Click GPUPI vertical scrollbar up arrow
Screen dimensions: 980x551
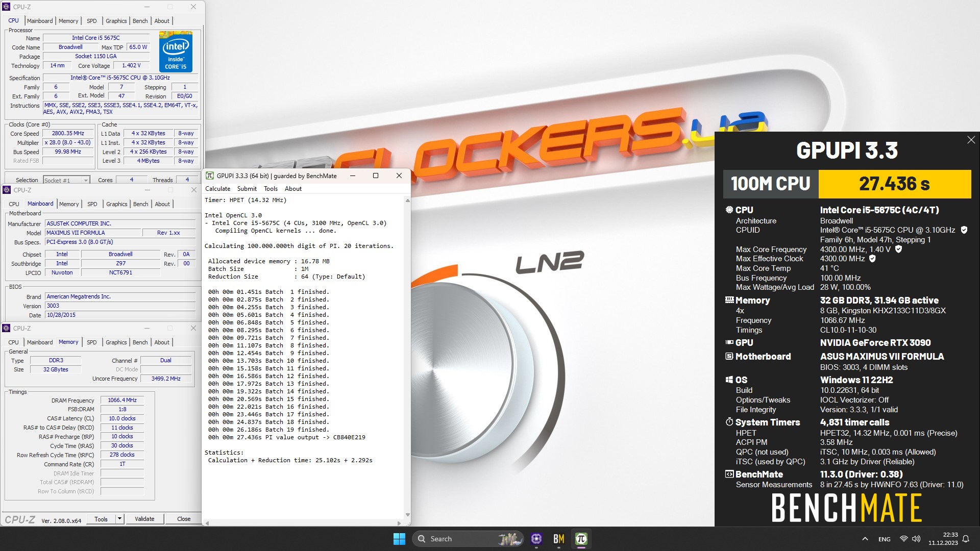407,201
